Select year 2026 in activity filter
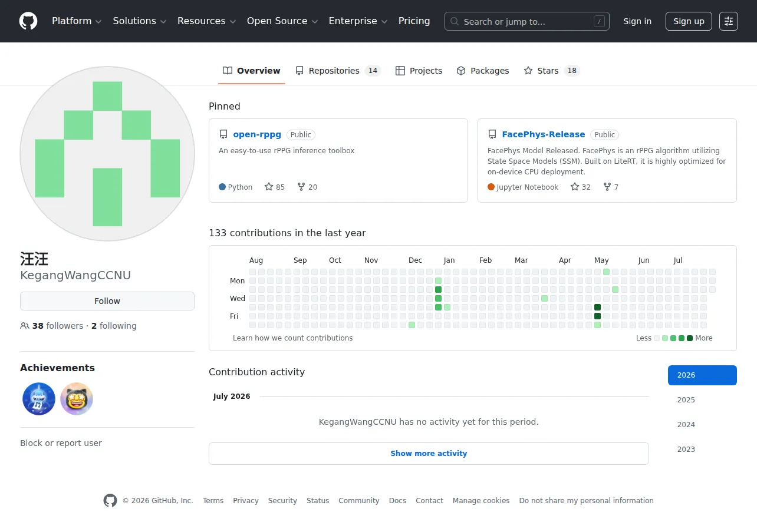 [702, 375]
